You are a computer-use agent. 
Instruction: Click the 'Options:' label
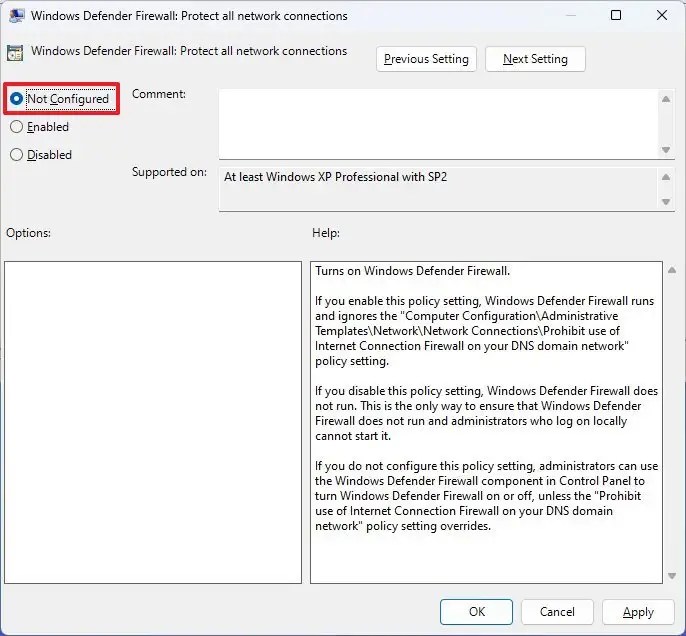point(28,233)
